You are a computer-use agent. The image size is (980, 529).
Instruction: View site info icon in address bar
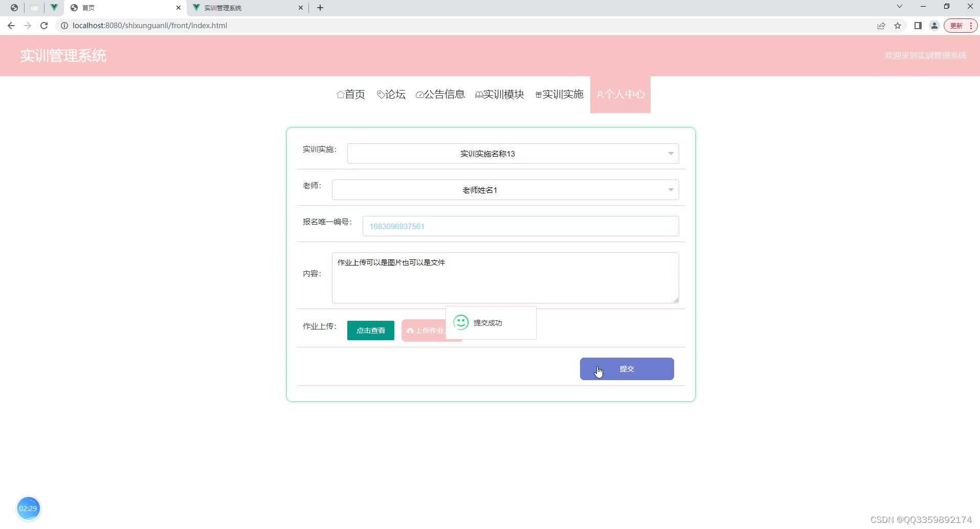tap(64, 26)
